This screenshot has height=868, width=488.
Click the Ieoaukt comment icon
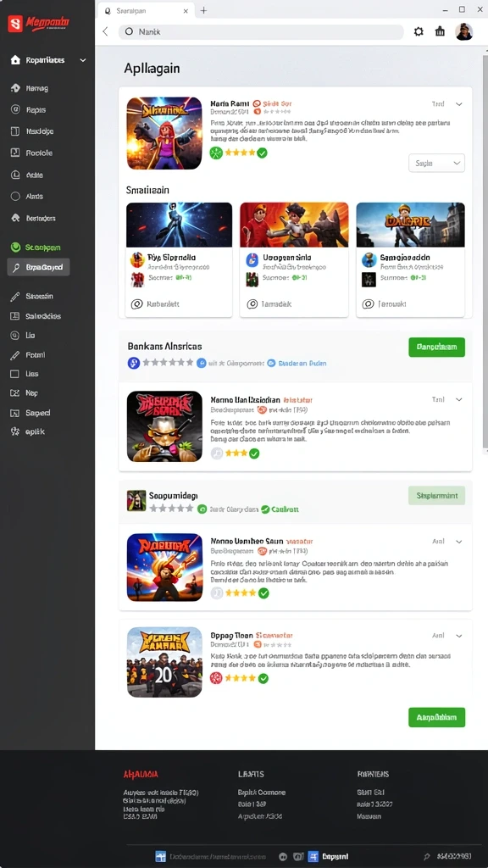pos(368,304)
